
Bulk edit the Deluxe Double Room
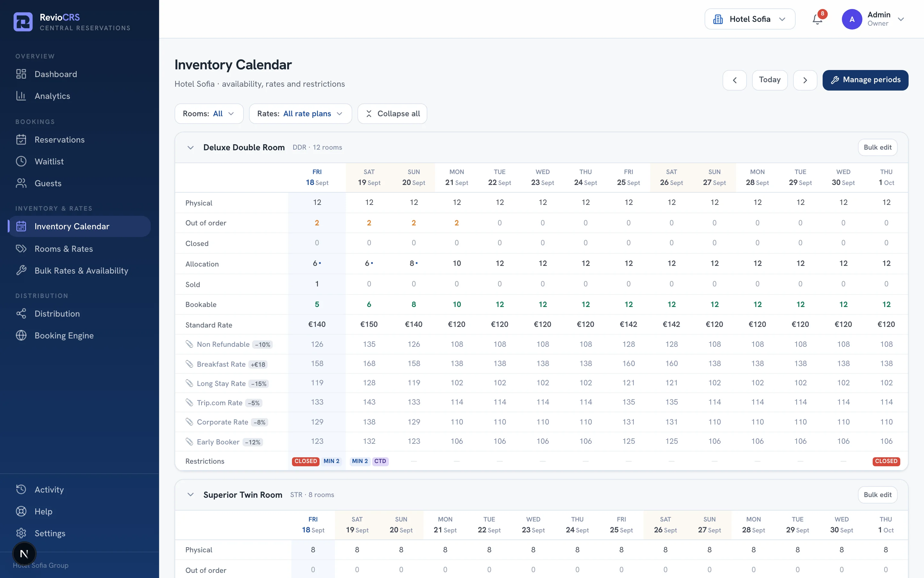coord(877,148)
